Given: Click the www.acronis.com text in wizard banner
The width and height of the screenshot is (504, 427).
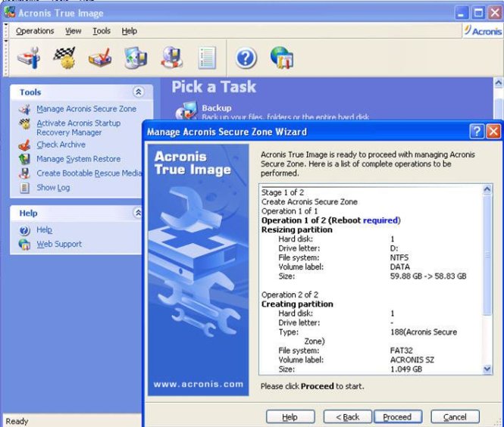Looking at the screenshot, I should point(199,385).
